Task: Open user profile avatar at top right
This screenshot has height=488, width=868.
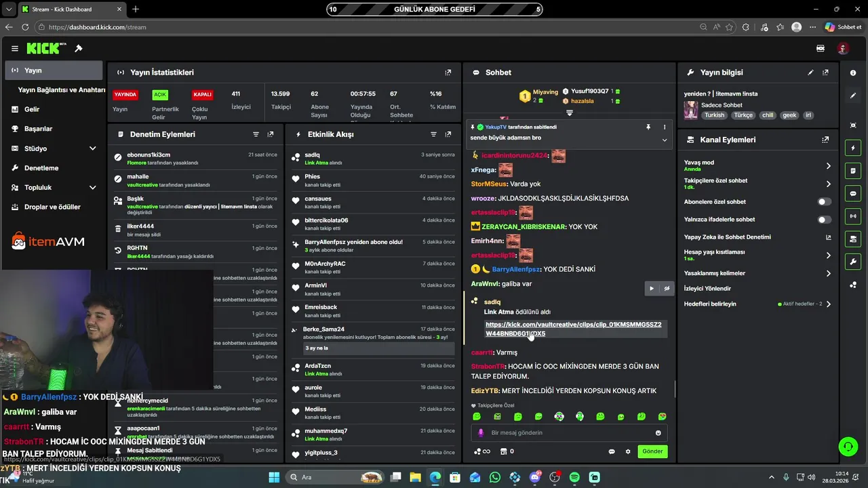Action: 843,49
